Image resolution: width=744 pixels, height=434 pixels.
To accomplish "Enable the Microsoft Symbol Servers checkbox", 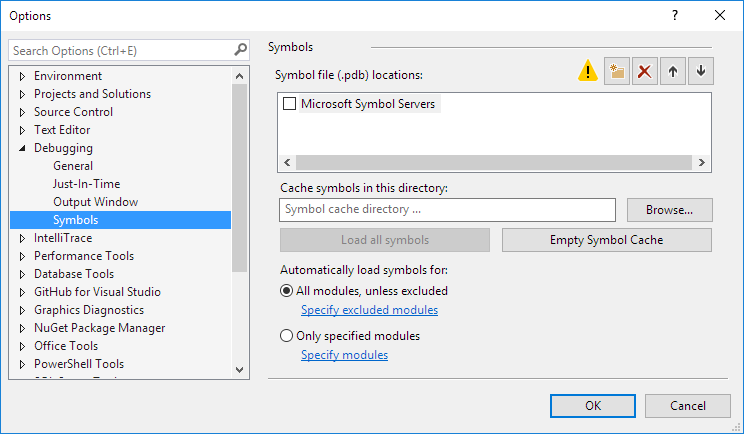I will (290, 104).
